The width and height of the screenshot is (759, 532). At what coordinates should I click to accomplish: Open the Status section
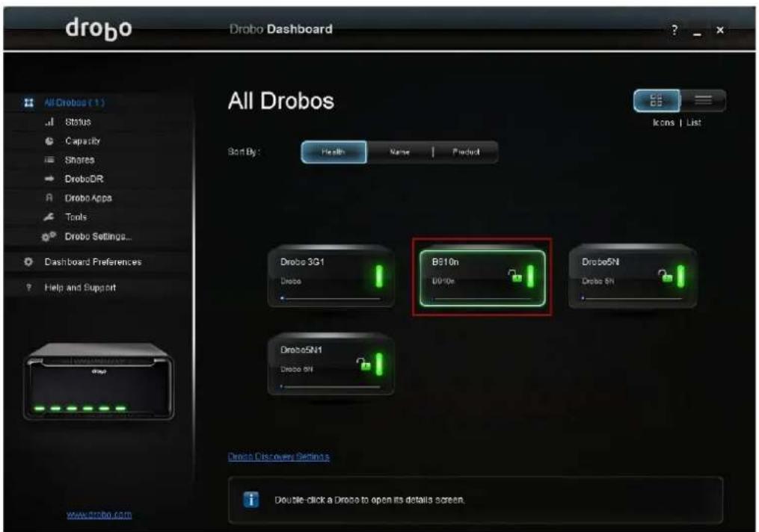(78, 122)
